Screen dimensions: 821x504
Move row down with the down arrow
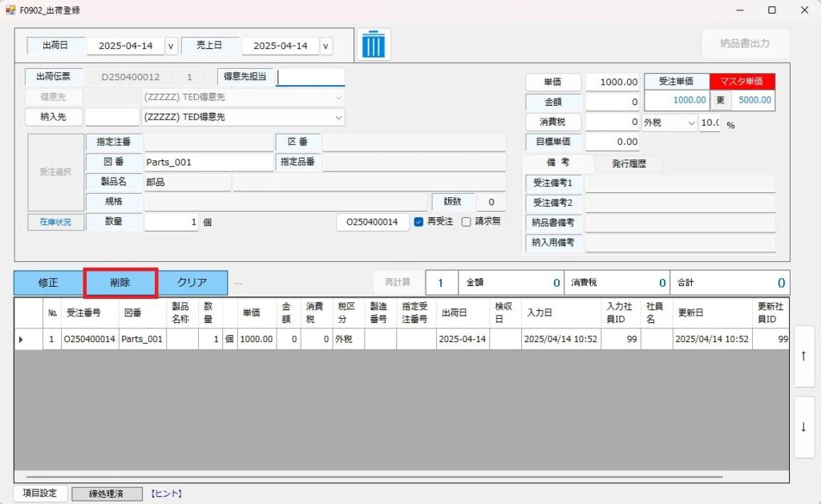[803, 427]
